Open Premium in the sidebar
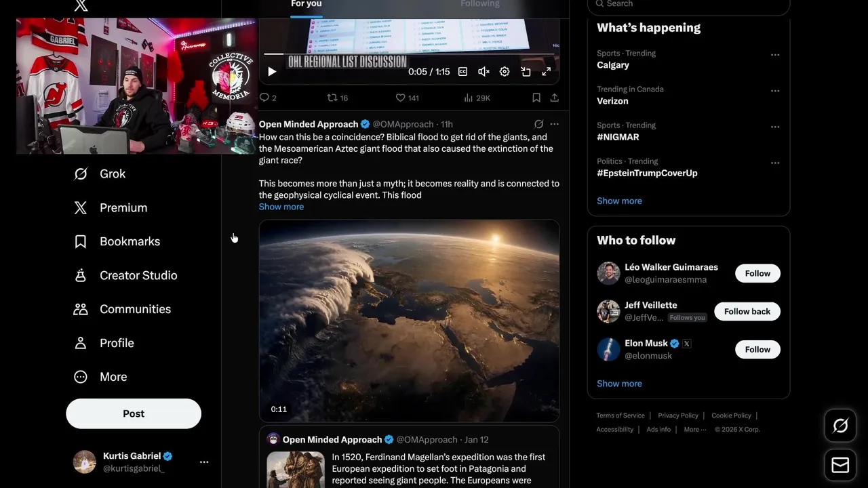Screen dimensions: 868x488 tap(111, 207)
